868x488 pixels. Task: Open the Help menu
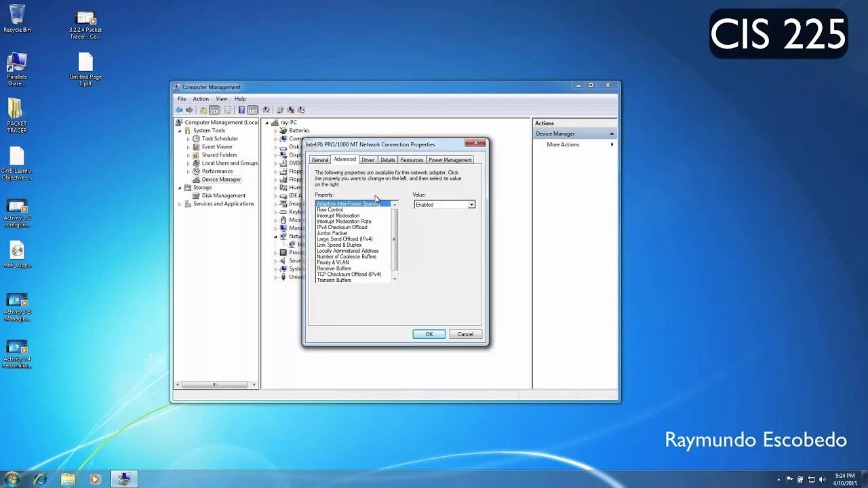[240, 99]
